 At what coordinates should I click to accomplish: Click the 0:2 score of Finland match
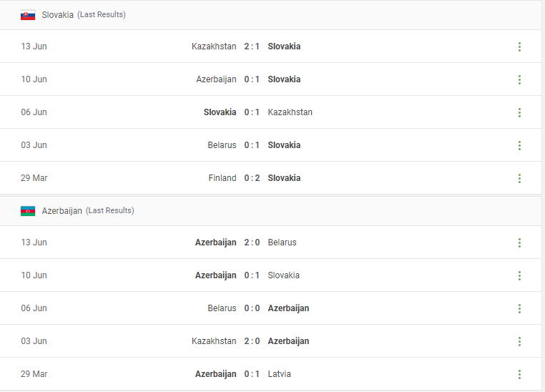(x=252, y=178)
